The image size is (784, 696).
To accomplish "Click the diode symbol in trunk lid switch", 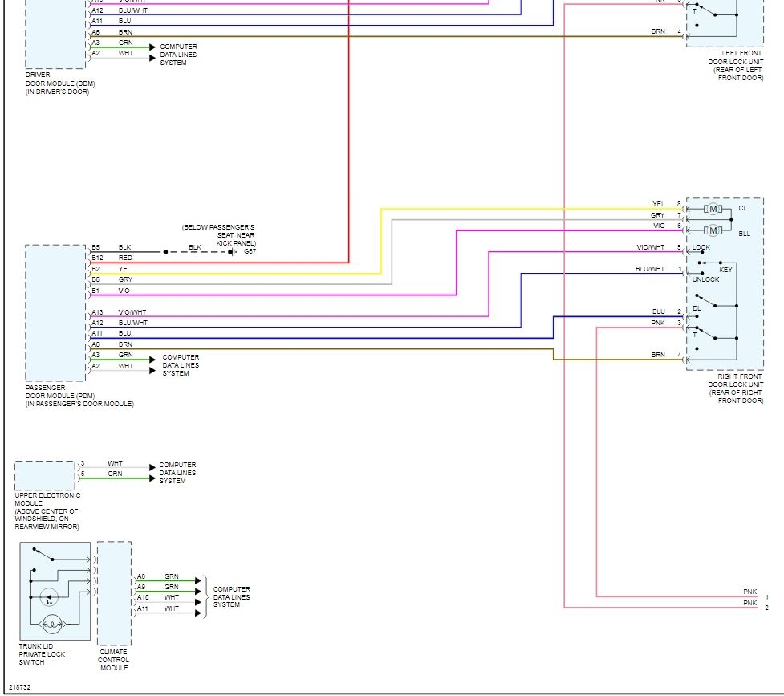I will click(x=50, y=597).
